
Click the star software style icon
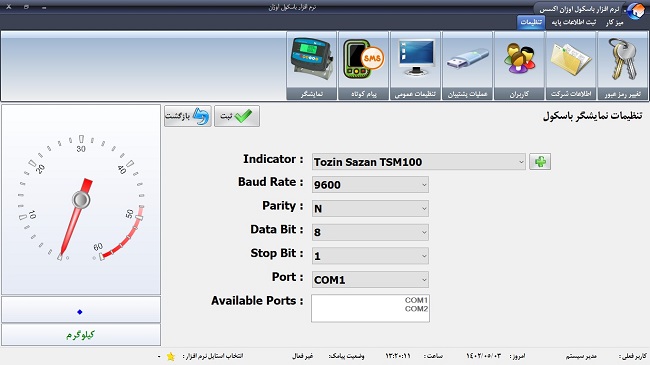click(170, 356)
